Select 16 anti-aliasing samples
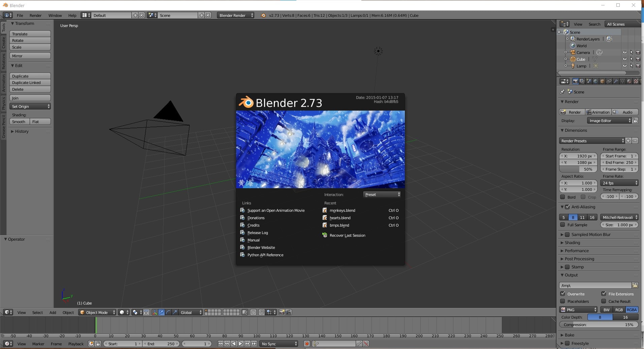Viewport: 644px width, 349px height. [592, 217]
